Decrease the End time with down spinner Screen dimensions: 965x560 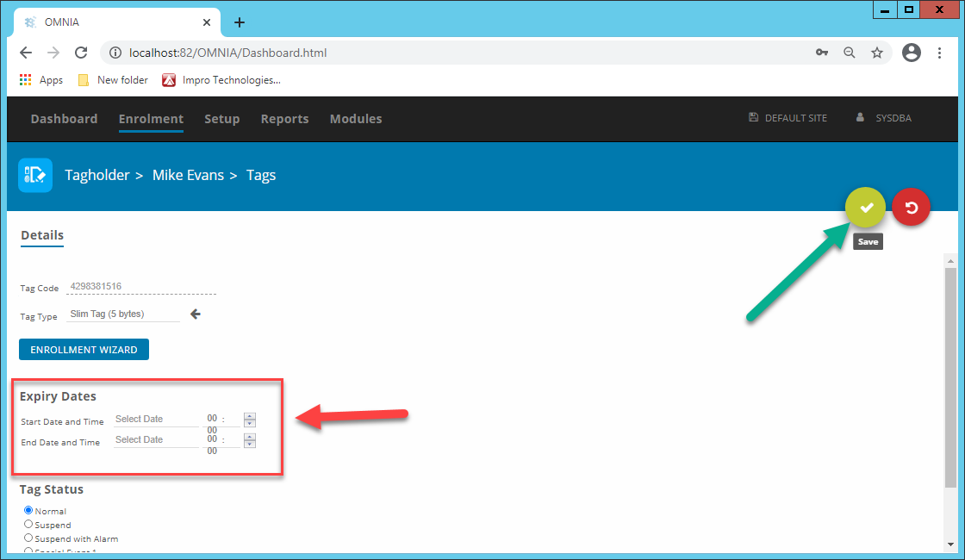(249, 445)
